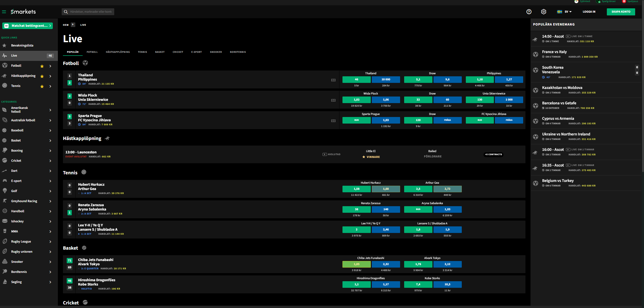Expand the Snooker category chevron

tap(50, 262)
